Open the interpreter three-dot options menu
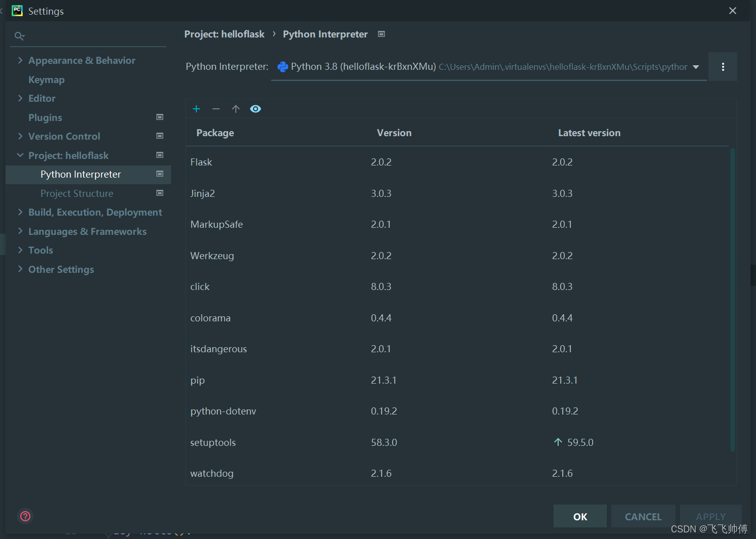 point(723,67)
